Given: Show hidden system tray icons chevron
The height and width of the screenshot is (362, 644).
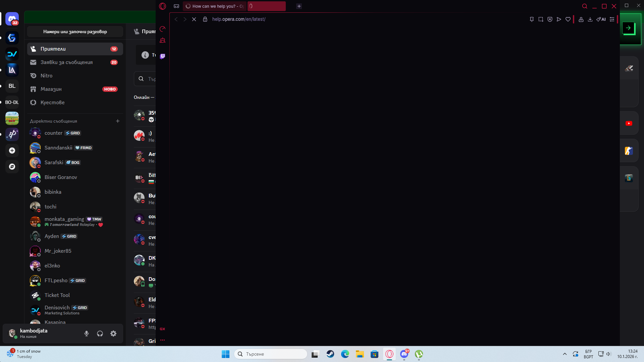Looking at the screenshot, I should (565, 354).
